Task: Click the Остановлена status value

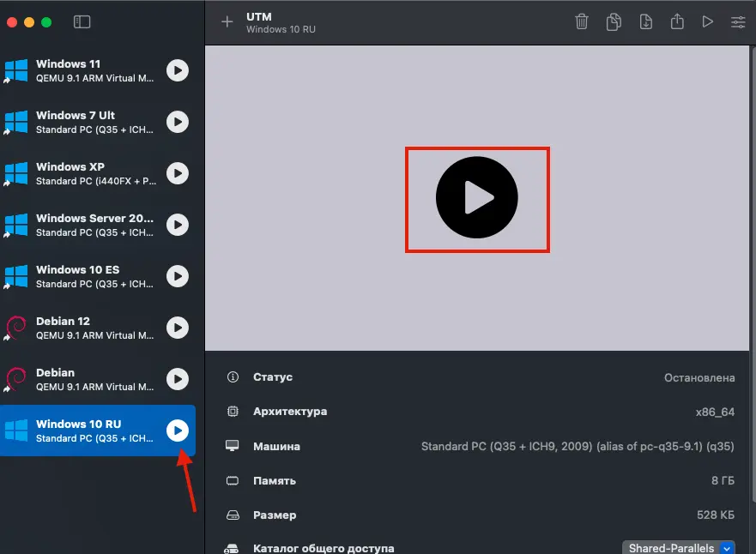Action: tap(699, 377)
